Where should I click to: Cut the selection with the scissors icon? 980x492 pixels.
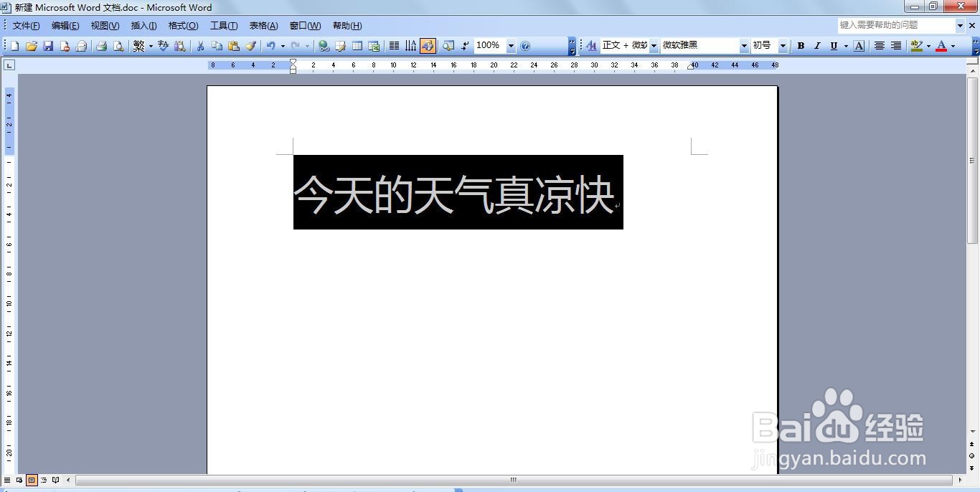[201, 46]
